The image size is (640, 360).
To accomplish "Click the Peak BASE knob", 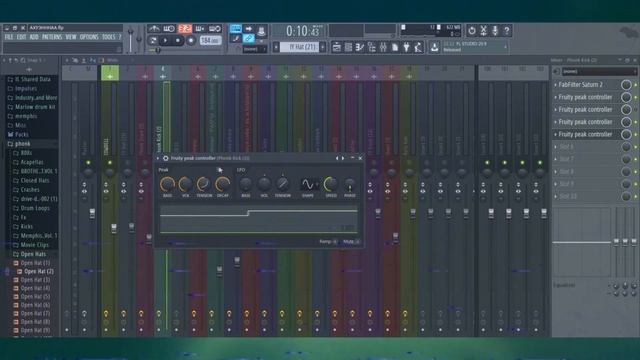I will [x=167, y=184].
